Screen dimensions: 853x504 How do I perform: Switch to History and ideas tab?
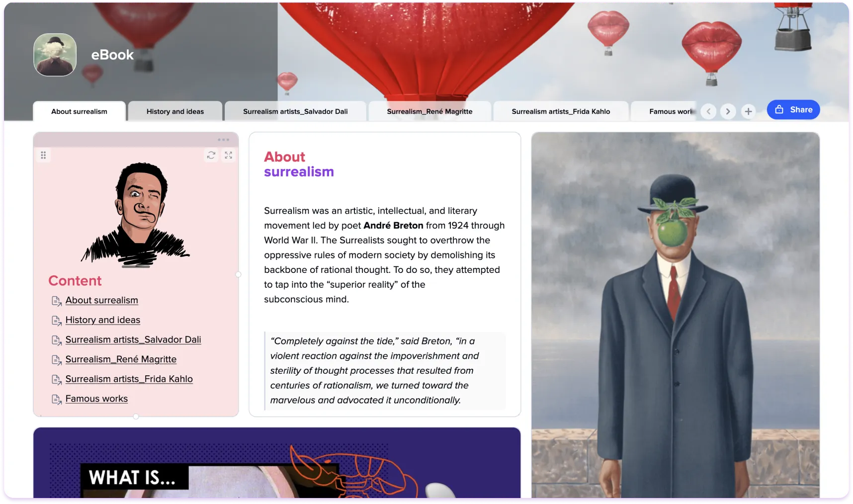pos(175,111)
